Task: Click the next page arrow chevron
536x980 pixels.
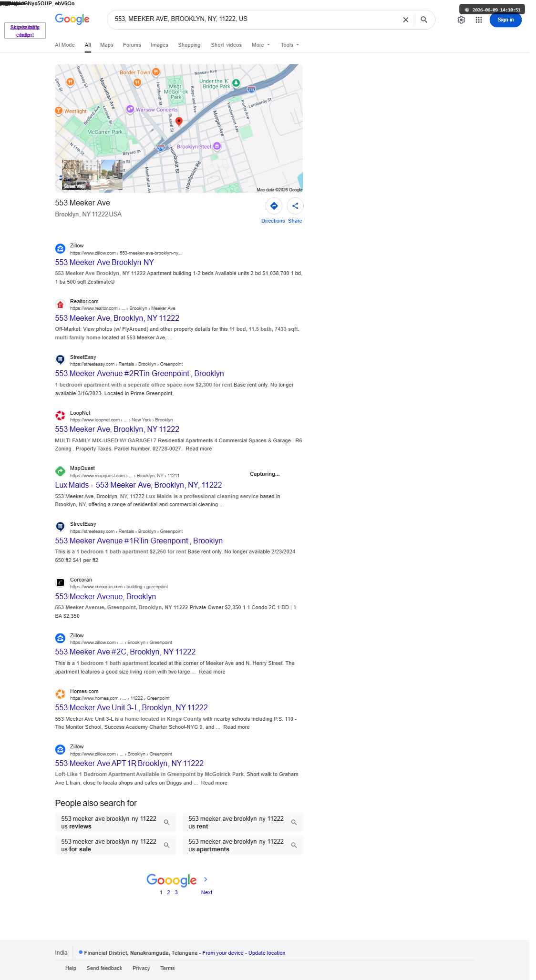Action: [206, 879]
